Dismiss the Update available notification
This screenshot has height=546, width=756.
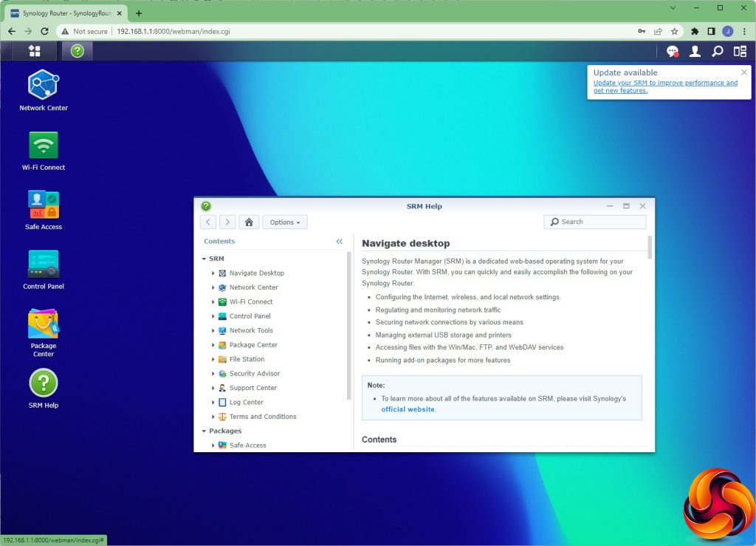(x=744, y=72)
